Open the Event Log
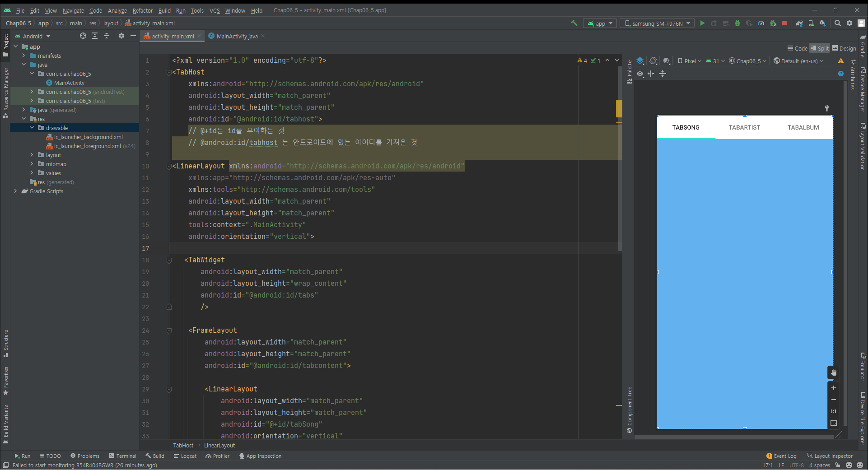The height and width of the screenshot is (470, 868). (x=781, y=456)
